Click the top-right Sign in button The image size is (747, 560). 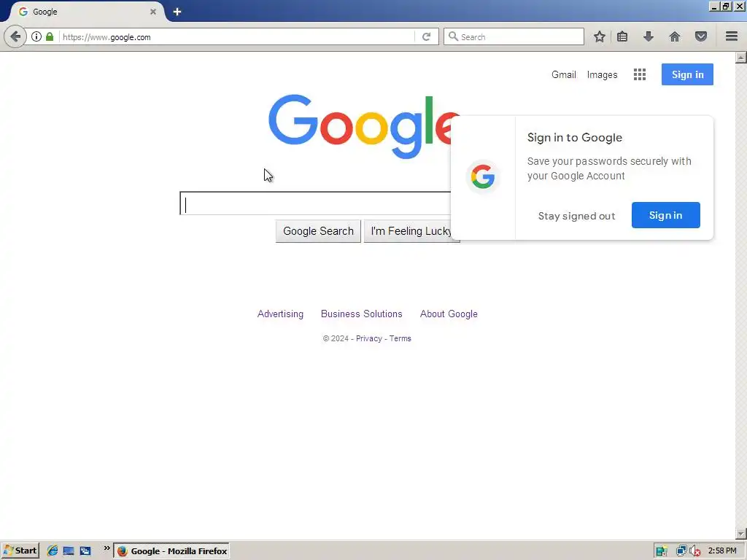click(x=687, y=75)
